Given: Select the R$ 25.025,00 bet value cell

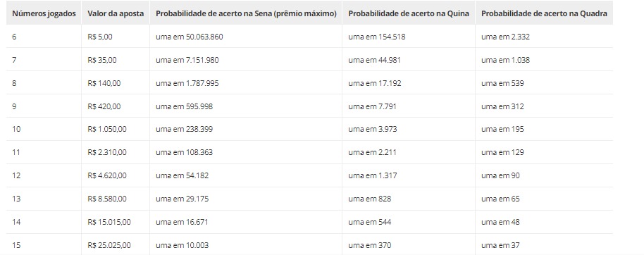Looking at the screenshot, I should [116, 245].
